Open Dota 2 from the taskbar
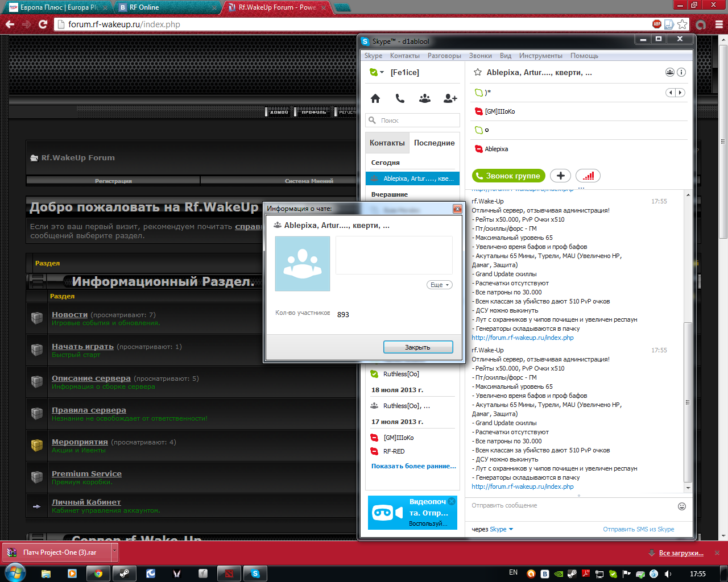 coord(229,573)
